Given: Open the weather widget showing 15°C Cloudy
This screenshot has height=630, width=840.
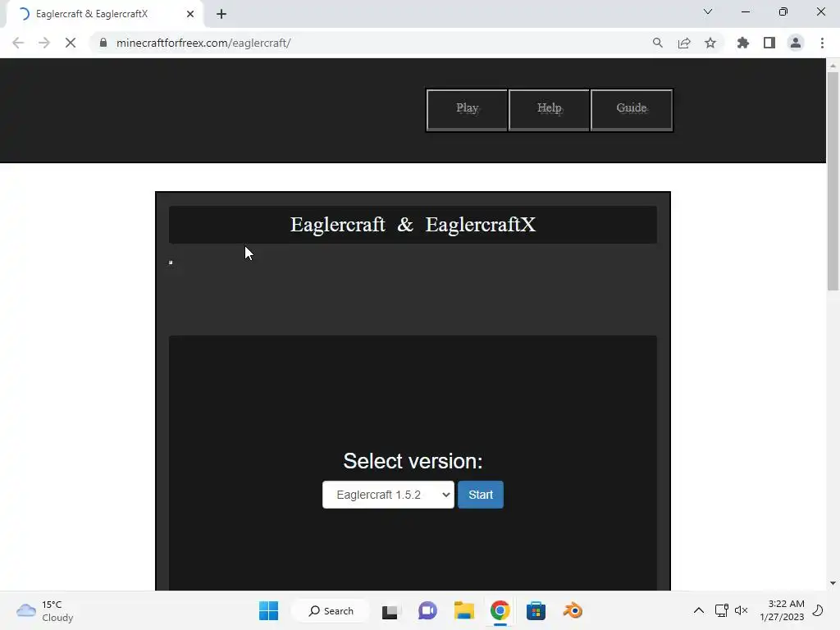Looking at the screenshot, I should tap(45, 610).
